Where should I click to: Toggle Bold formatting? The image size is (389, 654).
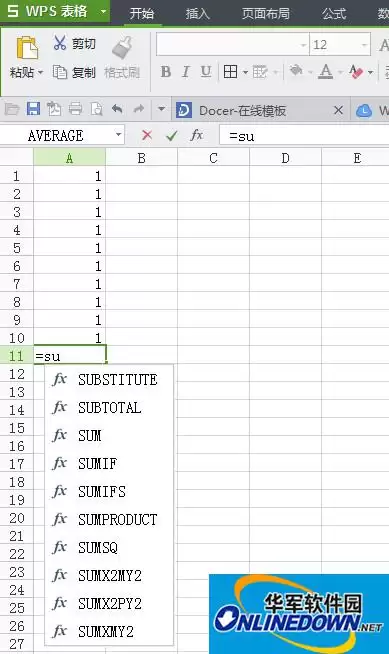[x=166, y=72]
